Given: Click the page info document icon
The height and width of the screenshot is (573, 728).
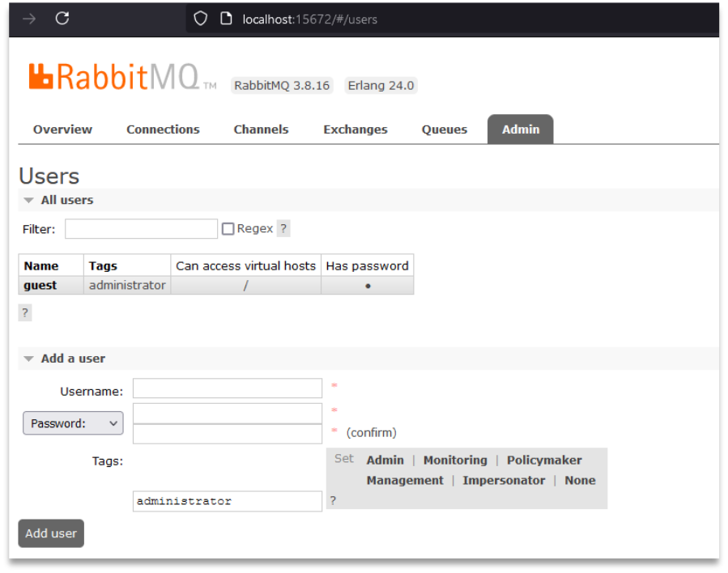Looking at the screenshot, I should (x=226, y=19).
